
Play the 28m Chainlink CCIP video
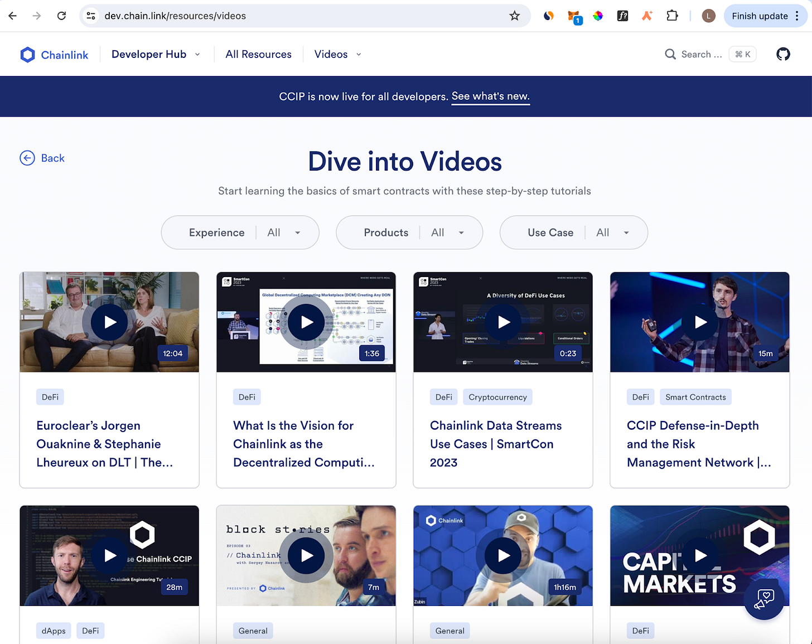(109, 555)
